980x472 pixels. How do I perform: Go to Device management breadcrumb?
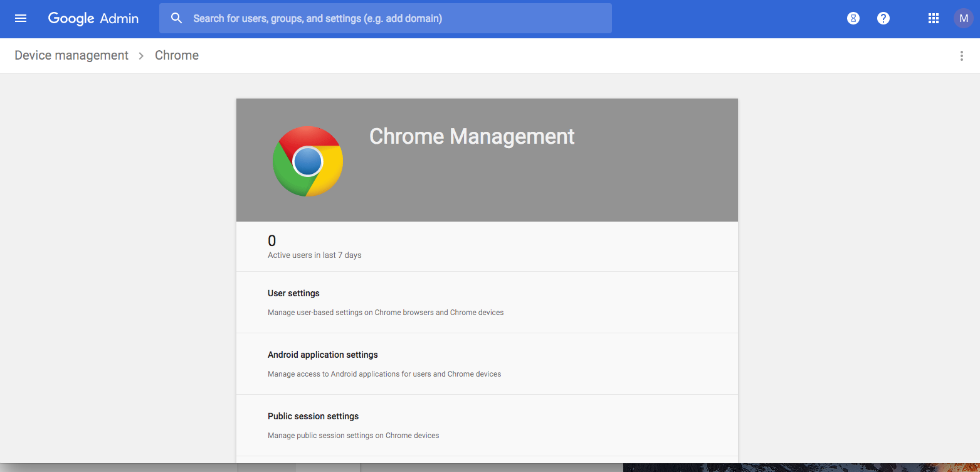(x=71, y=55)
